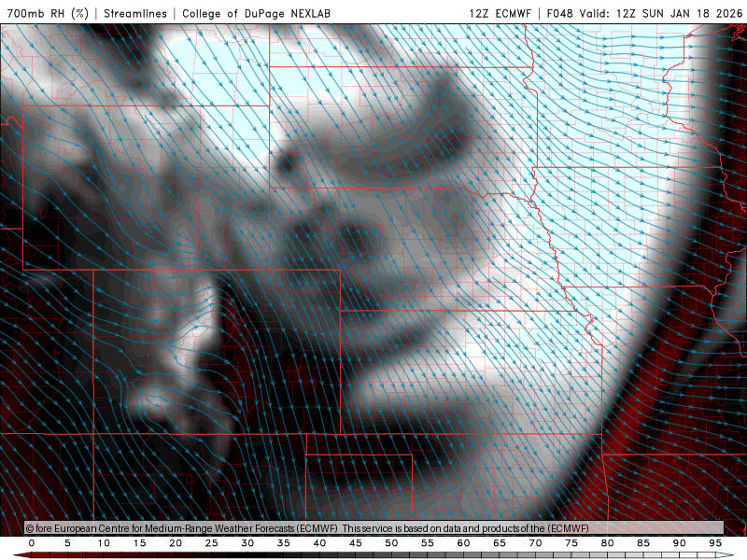This screenshot has height=560, width=747.
Task: Select the '10' value on the colorbar scale
Action: (x=104, y=543)
